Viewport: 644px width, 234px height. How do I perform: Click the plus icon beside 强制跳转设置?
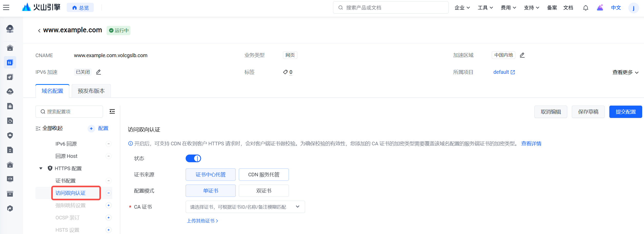click(109, 205)
